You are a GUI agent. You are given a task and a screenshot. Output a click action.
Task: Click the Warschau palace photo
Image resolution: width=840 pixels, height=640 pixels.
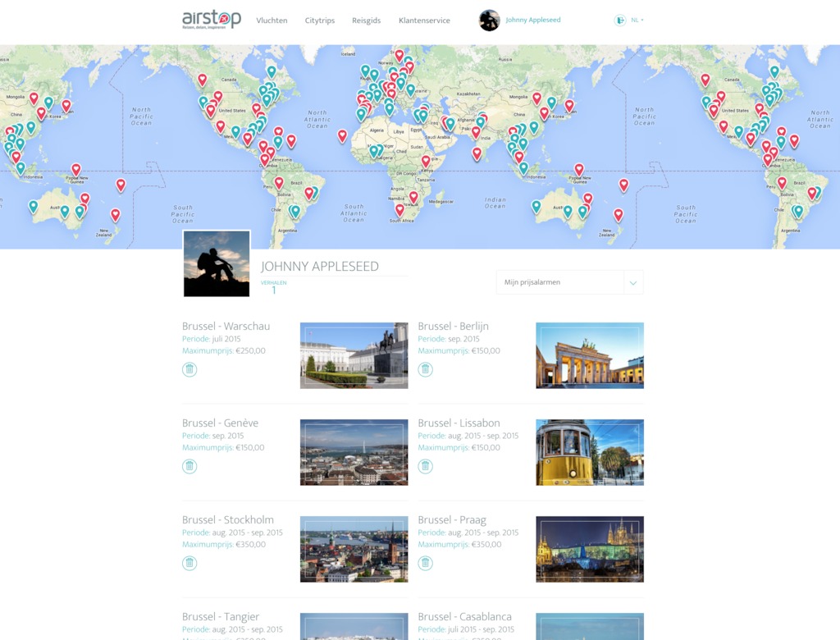354,355
